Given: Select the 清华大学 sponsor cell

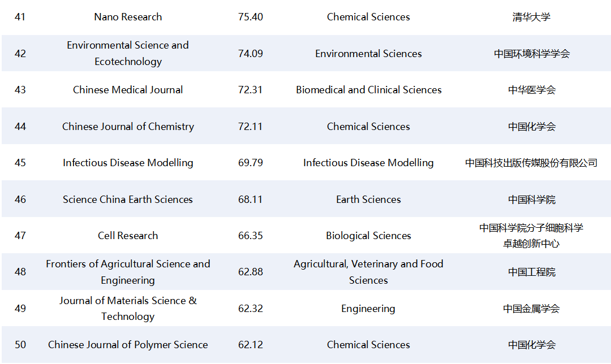Looking at the screenshot, I should click(531, 17).
